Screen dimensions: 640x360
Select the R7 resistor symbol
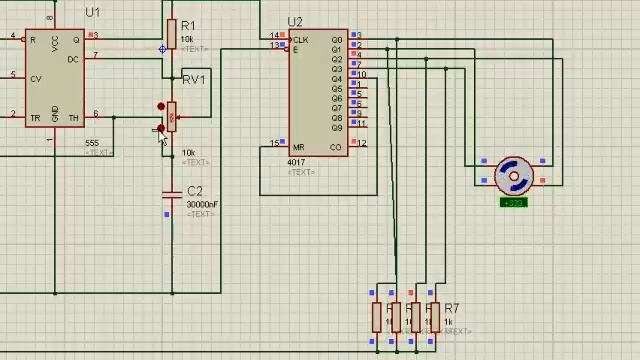coord(436,317)
